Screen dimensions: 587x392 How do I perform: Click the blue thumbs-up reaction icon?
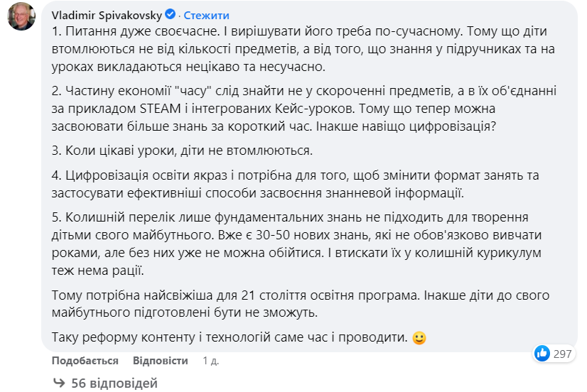(542, 353)
